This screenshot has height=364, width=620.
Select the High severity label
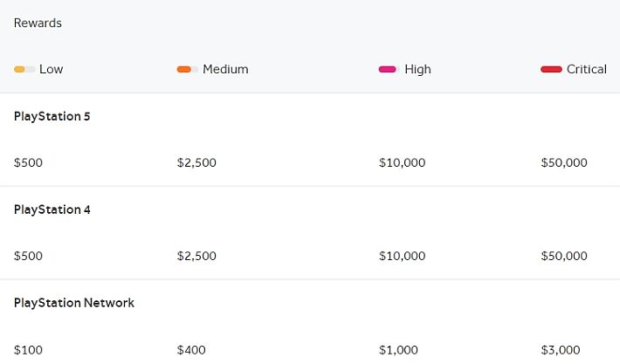click(x=417, y=70)
